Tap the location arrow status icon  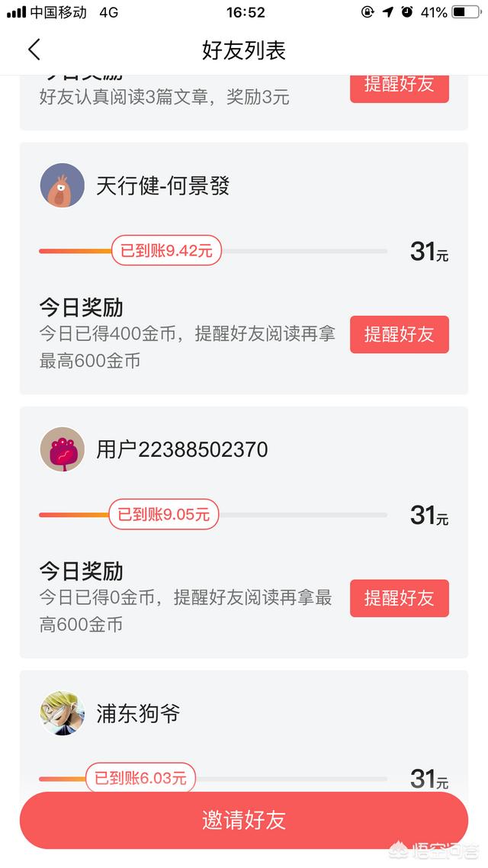(388, 12)
